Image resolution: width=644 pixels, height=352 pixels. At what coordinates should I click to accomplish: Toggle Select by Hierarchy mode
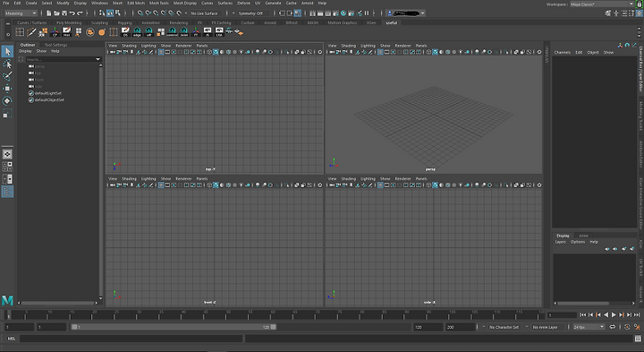(x=101, y=13)
